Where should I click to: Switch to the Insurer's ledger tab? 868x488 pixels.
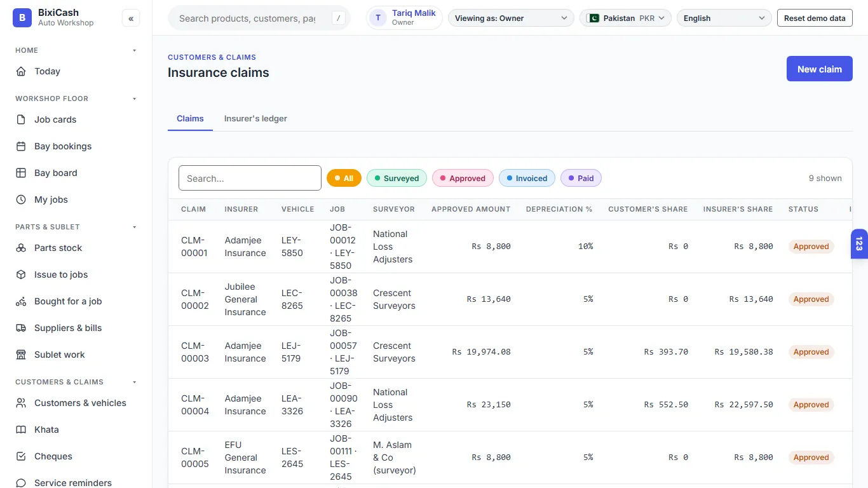(x=255, y=119)
